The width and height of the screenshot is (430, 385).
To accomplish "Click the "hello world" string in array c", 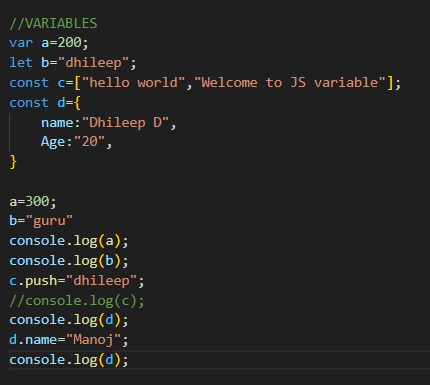I will pyautogui.click(x=133, y=83).
